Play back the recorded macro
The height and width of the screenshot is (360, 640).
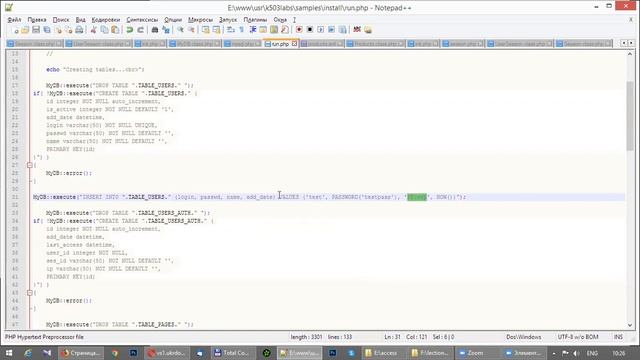pyautogui.click(x=320, y=30)
